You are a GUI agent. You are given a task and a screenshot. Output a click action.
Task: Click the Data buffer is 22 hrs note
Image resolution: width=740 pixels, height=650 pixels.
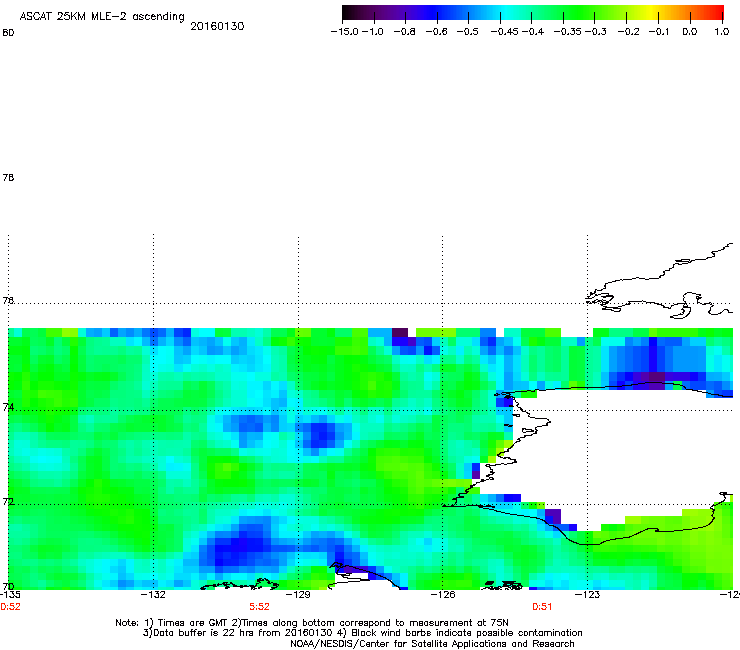[237, 633]
